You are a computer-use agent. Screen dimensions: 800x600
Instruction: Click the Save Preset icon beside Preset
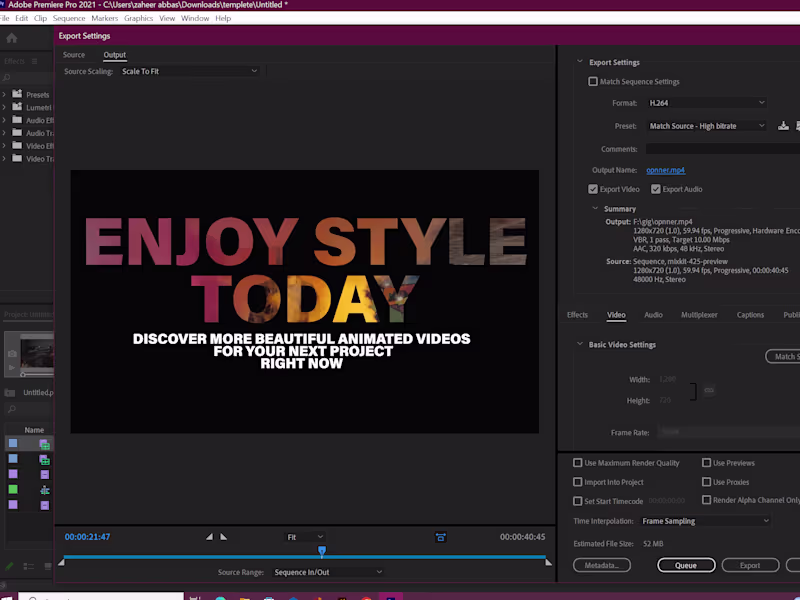[784, 126]
